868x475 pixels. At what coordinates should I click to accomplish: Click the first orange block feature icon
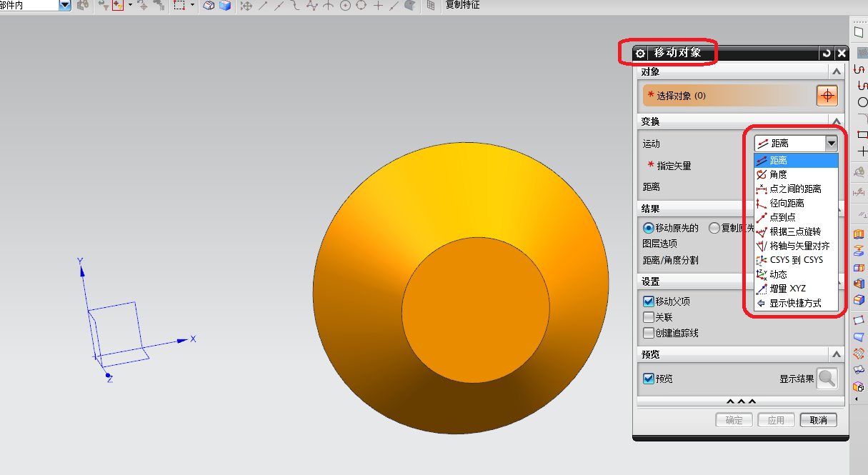[x=859, y=234]
